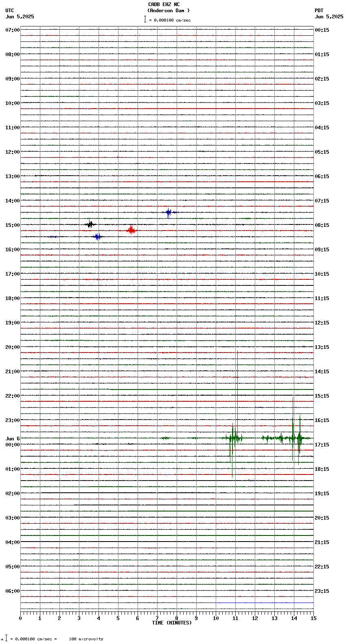
Task: Click the blue seismic burst near minute 7.5
Action: click(x=169, y=212)
